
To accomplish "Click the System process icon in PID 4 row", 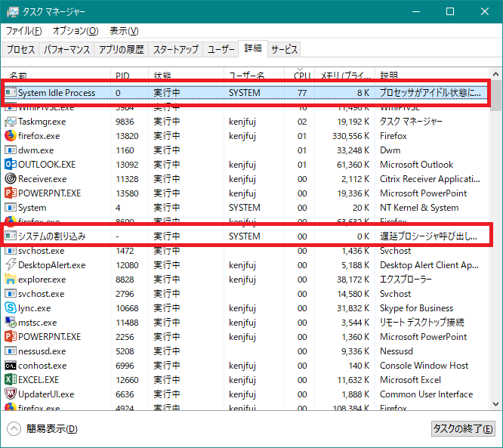I will pyautogui.click(x=11, y=208).
